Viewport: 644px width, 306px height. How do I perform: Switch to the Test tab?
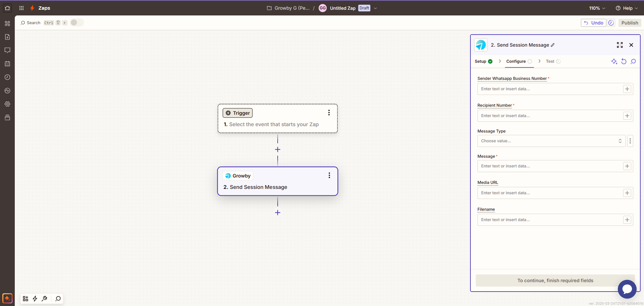(x=553, y=61)
